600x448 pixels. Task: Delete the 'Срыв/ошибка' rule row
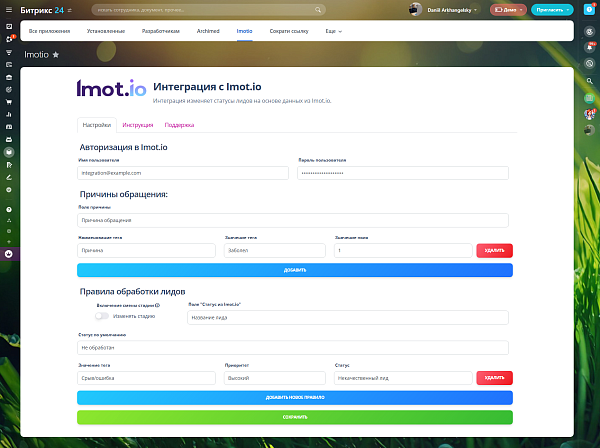494,378
